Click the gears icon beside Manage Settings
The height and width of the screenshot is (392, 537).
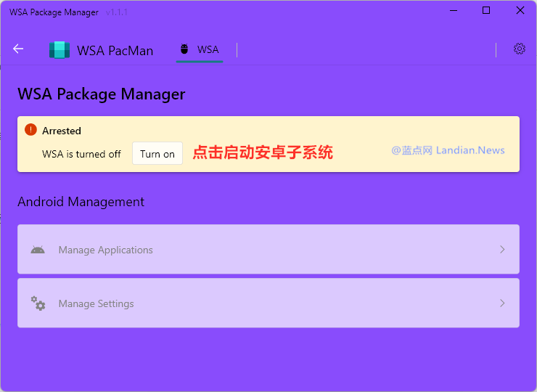[x=38, y=303]
